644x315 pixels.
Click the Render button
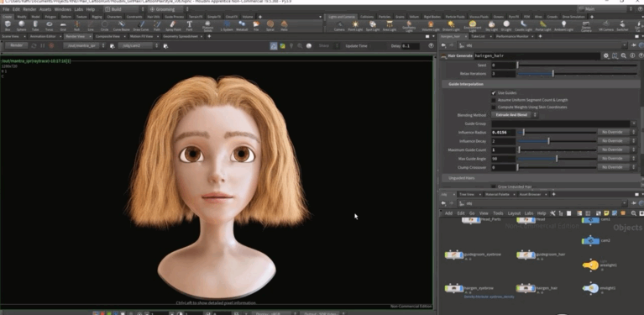(x=17, y=45)
